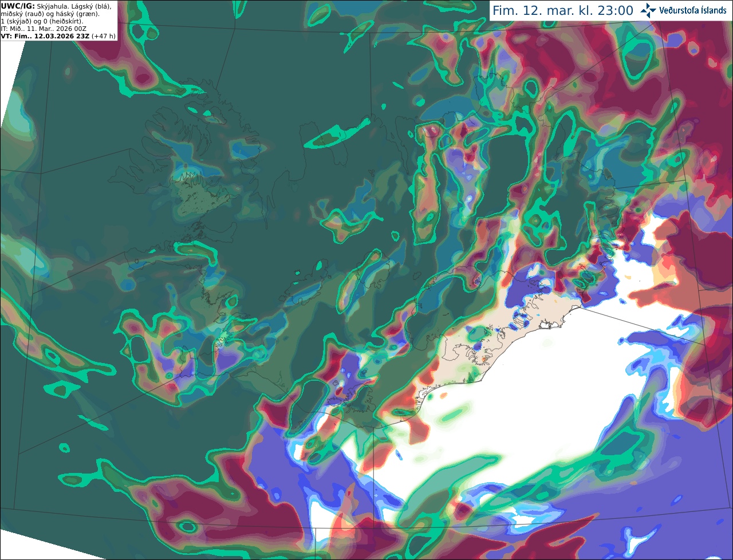The width and height of the screenshot is (733, 560).
Task: Click legend line 'miðský (rauð) og háský (græn).'
Action: (50, 14)
